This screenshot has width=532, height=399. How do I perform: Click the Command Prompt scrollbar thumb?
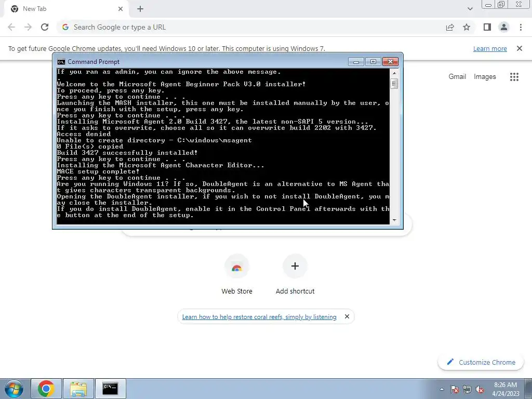point(394,83)
